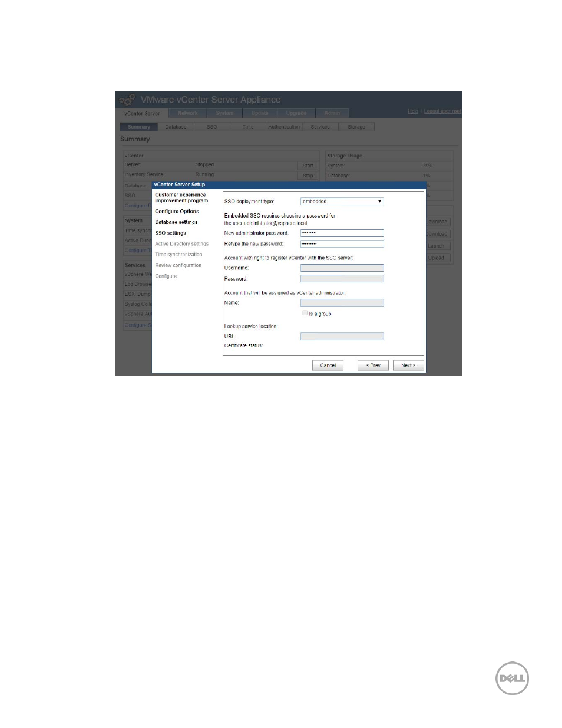The height and width of the screenshot is (728, 562).
Task: Click the Upload button behind the dialog
Action: click(438, 258)
